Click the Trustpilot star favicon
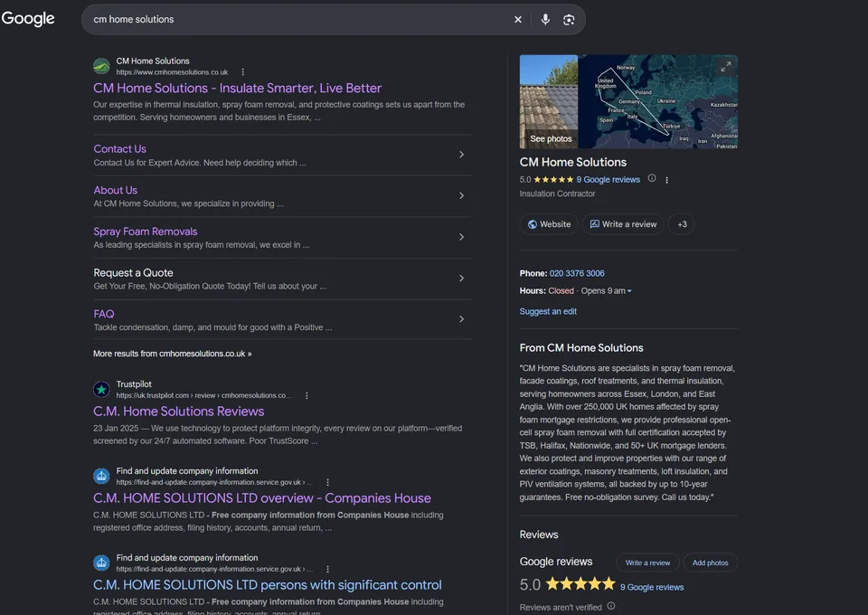 coord(101,389)
